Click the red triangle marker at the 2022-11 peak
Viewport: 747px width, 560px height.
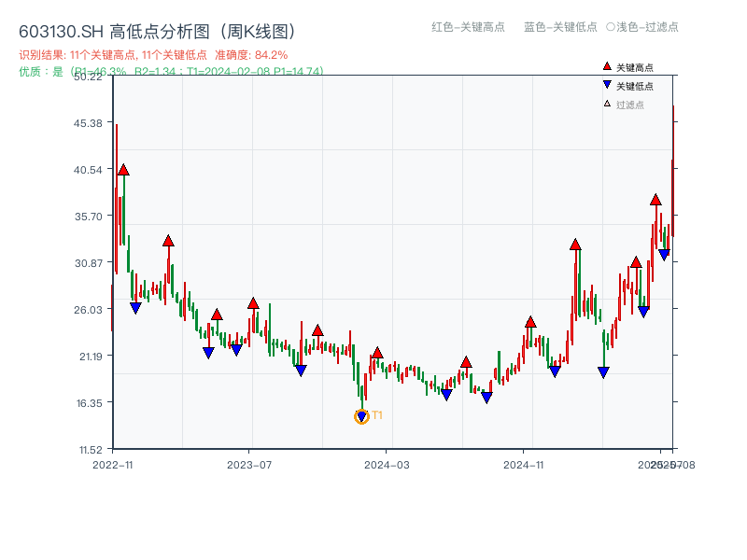coord(122,170)
